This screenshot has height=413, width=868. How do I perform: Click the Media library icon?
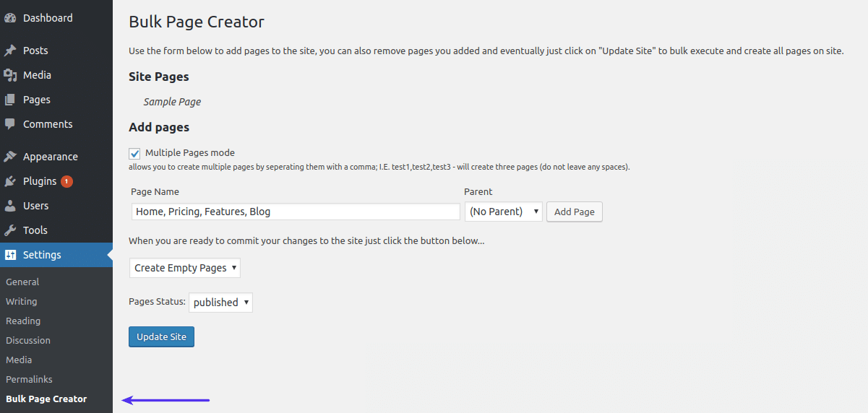pos(10,75)
